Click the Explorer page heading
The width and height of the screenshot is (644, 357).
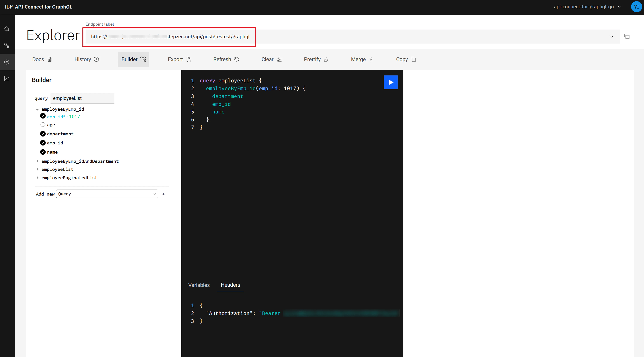53,35
